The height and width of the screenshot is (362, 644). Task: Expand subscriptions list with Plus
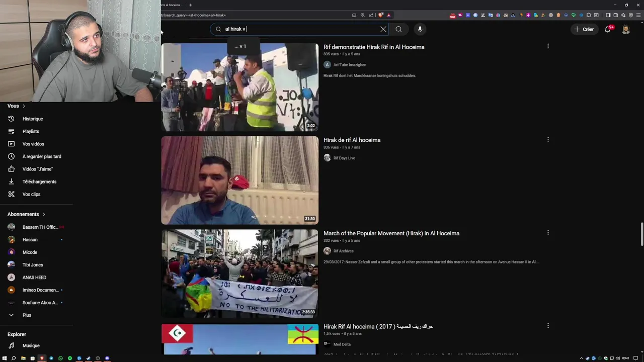pyautogui.click(x=27, y=315)
